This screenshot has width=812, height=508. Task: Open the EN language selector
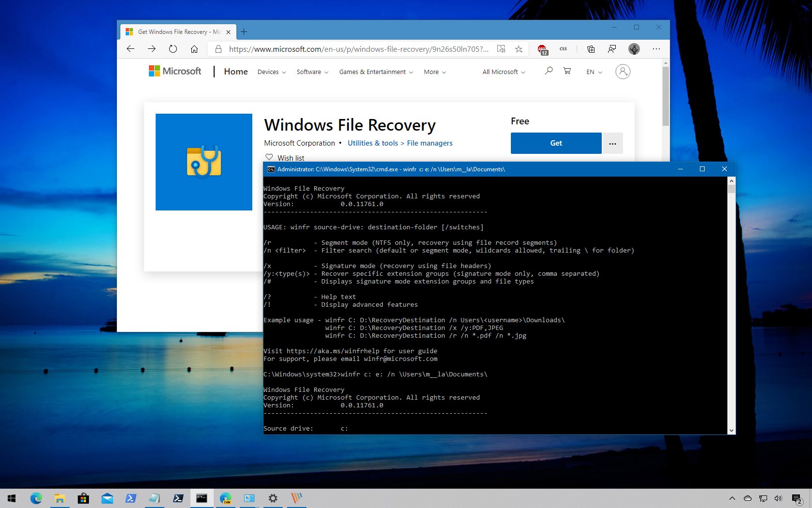coord(593,72)
